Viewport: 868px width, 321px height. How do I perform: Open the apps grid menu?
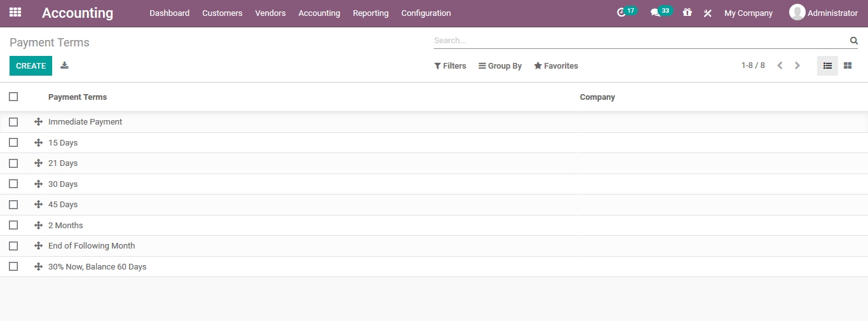coord(15,12)
